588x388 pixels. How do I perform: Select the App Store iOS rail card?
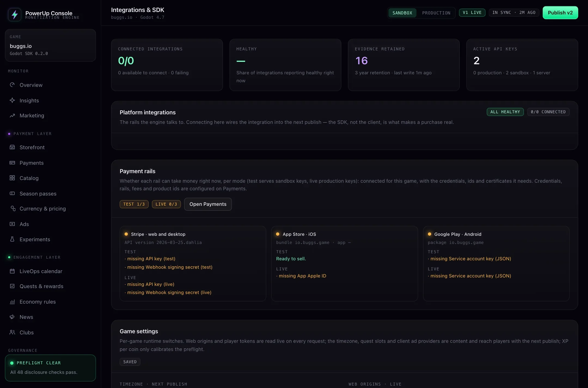coord(344,263)
